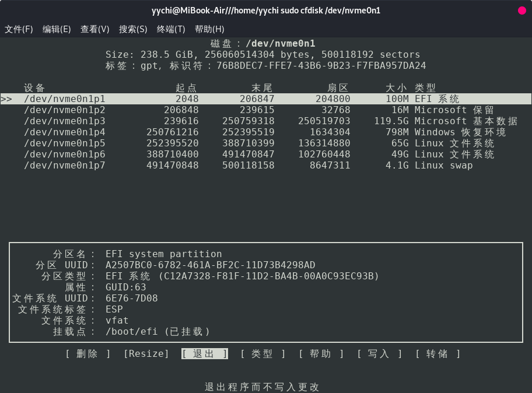Open the 编辑(E) menu
This screenshot has width=532, height=393.
(57, 29)
